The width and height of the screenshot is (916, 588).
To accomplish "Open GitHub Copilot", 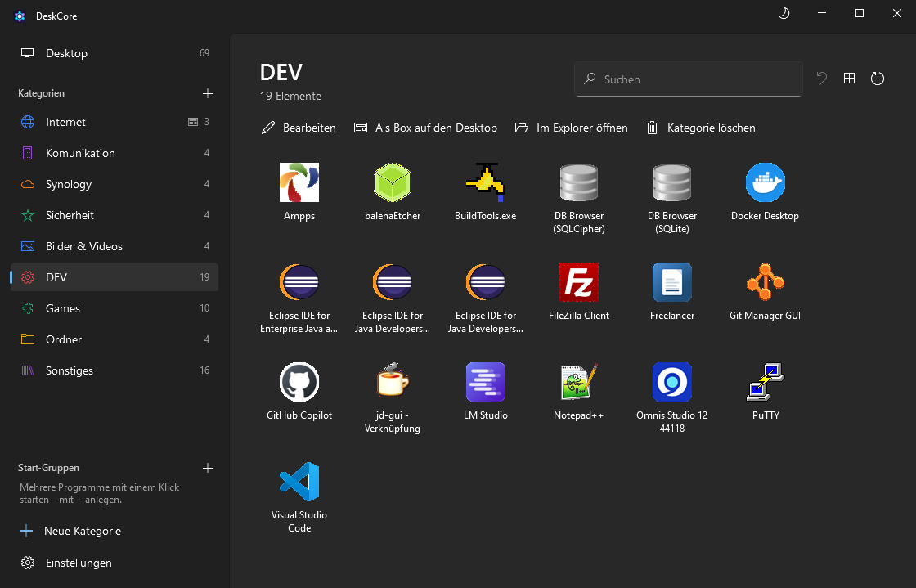I will point(299,382).
